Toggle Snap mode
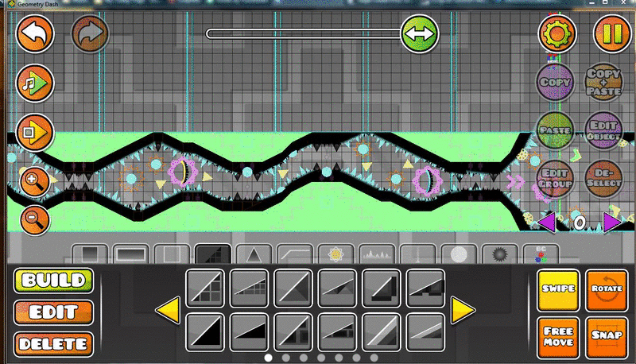This screenshot has width=636, height=364. (607, 337)
